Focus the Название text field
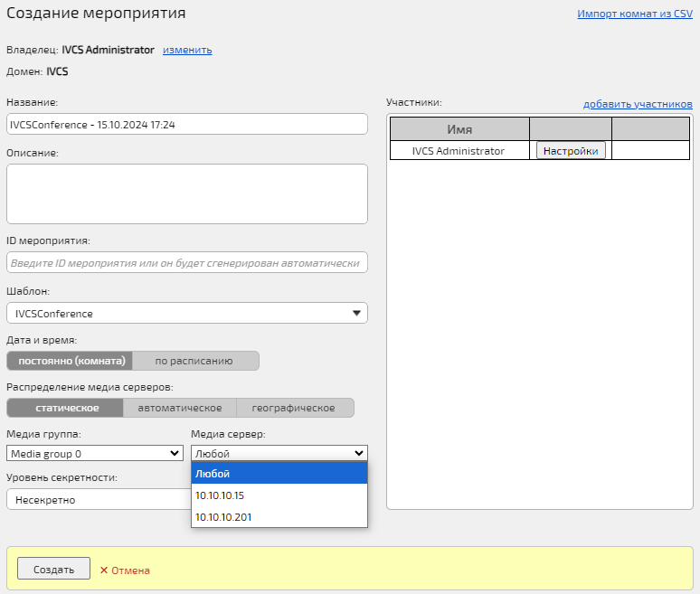Image resolution: width=700 pixels, height=594 pixels. [186, 124]
